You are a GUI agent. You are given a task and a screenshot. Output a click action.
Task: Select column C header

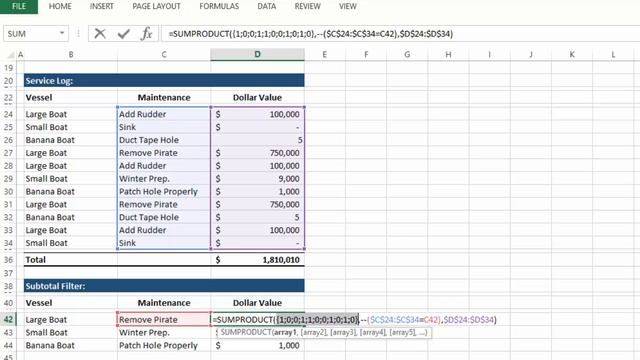pyautogui.click(x=164, y=54)
